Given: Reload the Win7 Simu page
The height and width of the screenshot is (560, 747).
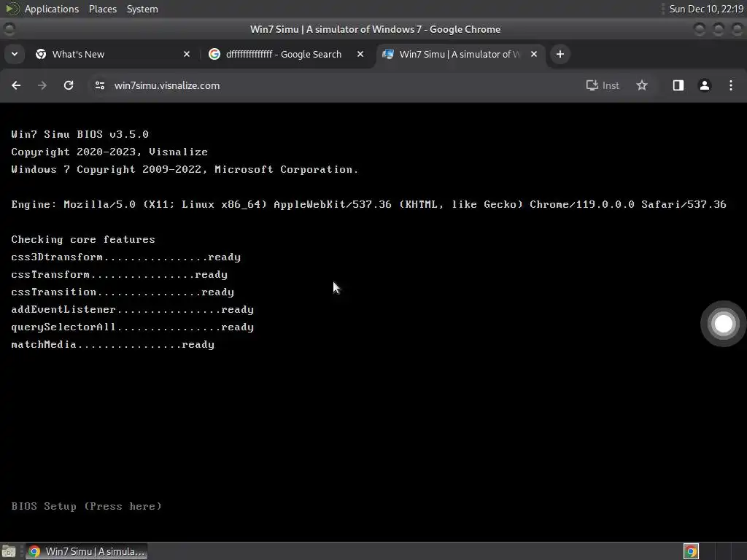Looking at the screenshot, I should click(x=69, y=85).
